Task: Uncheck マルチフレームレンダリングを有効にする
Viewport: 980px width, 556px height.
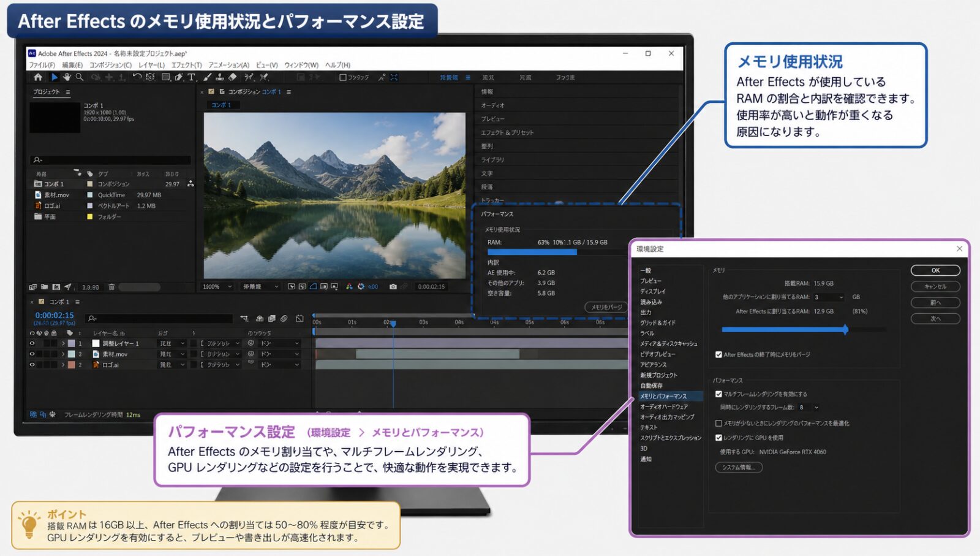Action: (718, 394)
